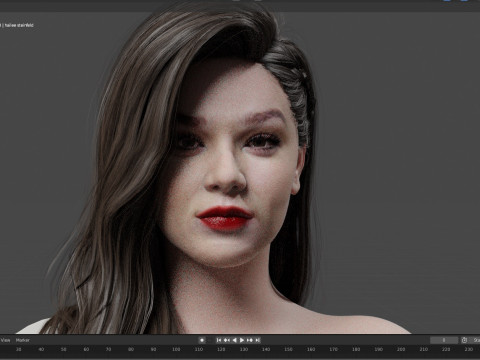Click frame 100 on the timeline ruler
The height and width of the screenshot is (360, 480).
pyautogui.click(x=176, y=349)
